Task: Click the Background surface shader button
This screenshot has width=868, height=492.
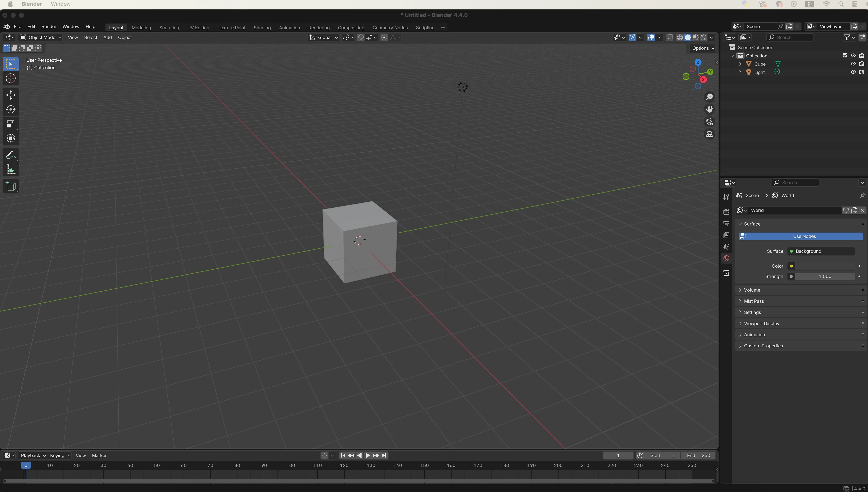Action: coord(821,251)
